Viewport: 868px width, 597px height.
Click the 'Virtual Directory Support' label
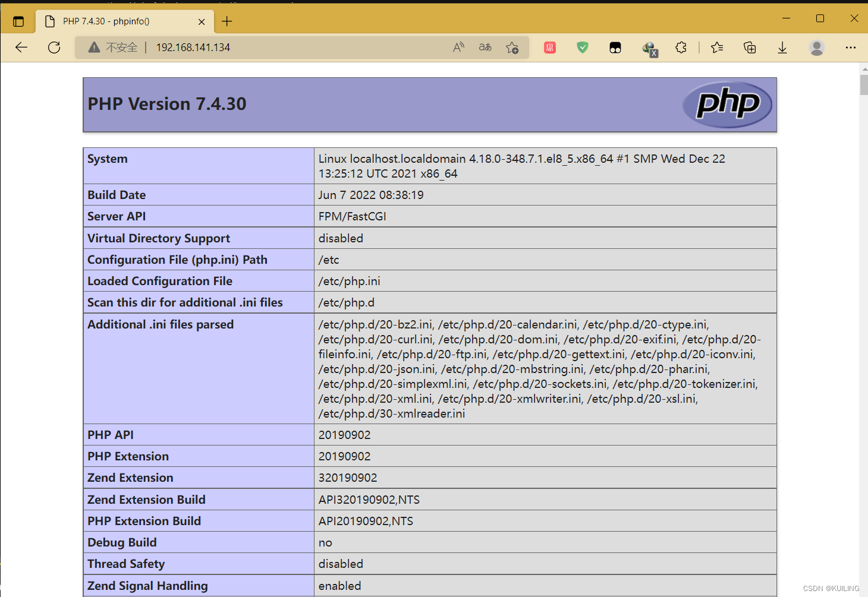pyautogui.click(x=159, y=238)
